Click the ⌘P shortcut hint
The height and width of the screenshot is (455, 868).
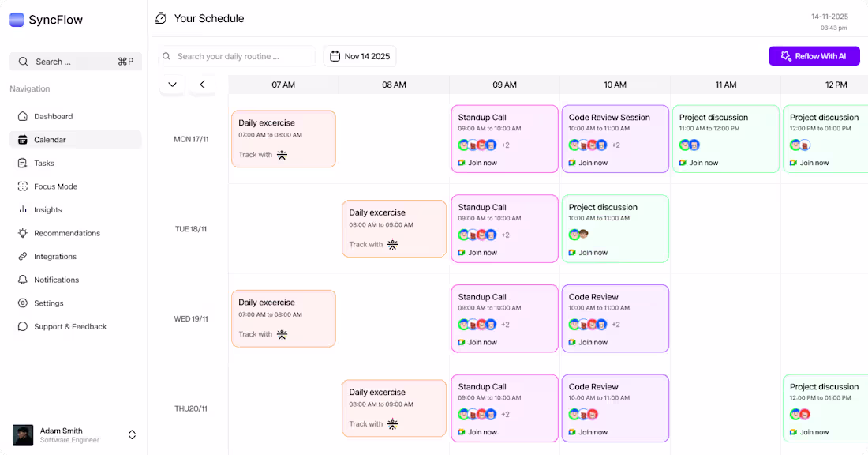click(x=125, y=62)
